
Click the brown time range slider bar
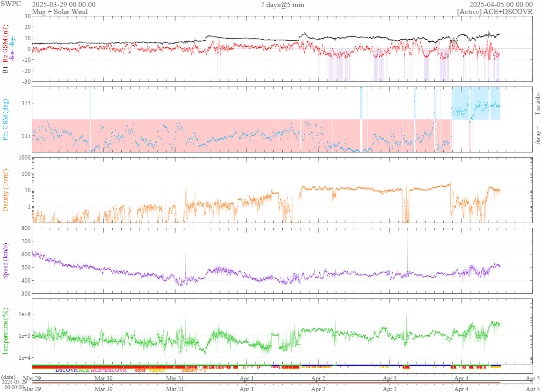coord(266,382)
